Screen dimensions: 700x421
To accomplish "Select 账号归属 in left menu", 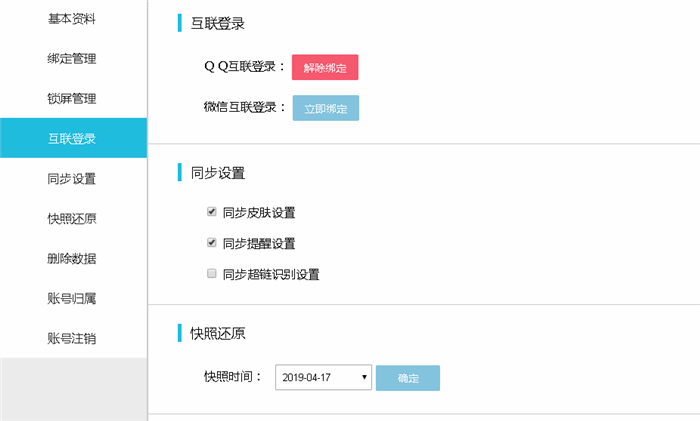I will click(72, 298).
